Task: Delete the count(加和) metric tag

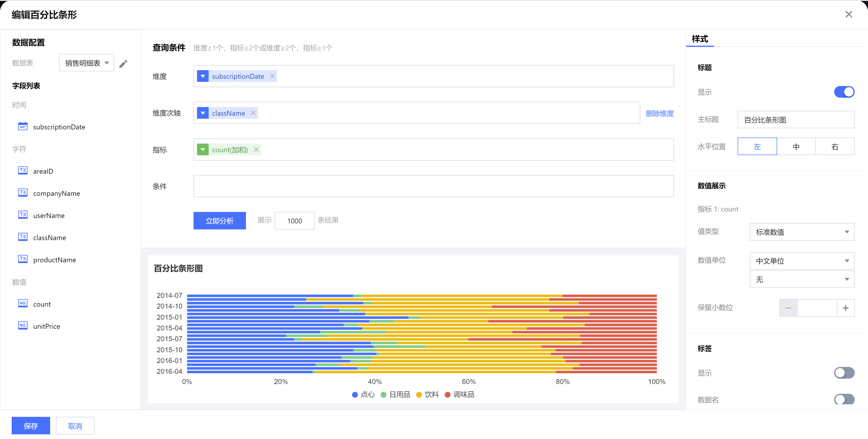Action: tap(256, 150)
